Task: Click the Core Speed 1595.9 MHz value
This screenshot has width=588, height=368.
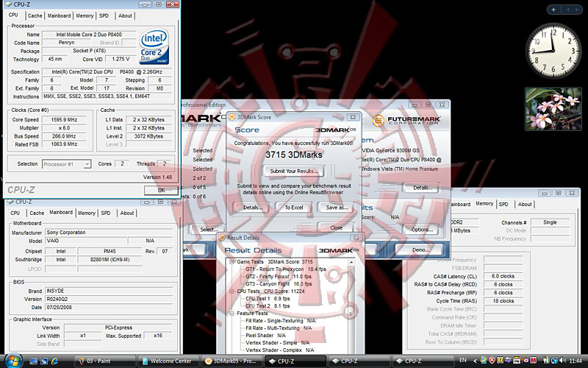Action: (64, 120)
